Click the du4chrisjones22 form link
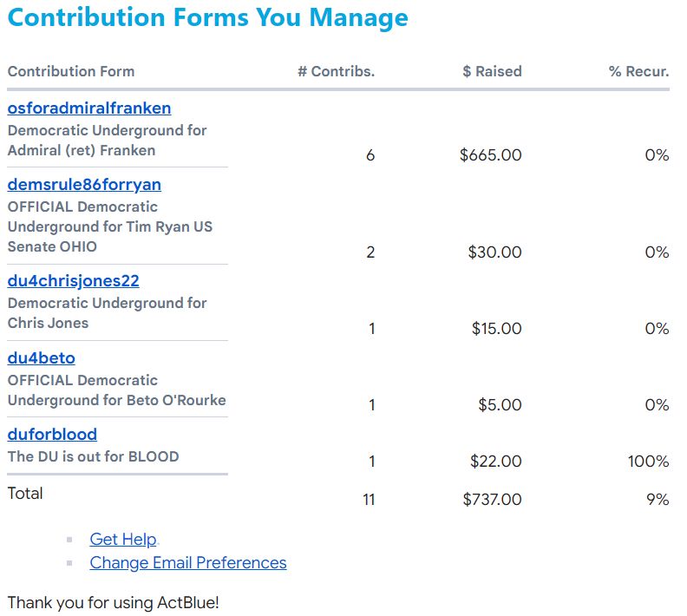The image size is (687, 616). point(73,281)
